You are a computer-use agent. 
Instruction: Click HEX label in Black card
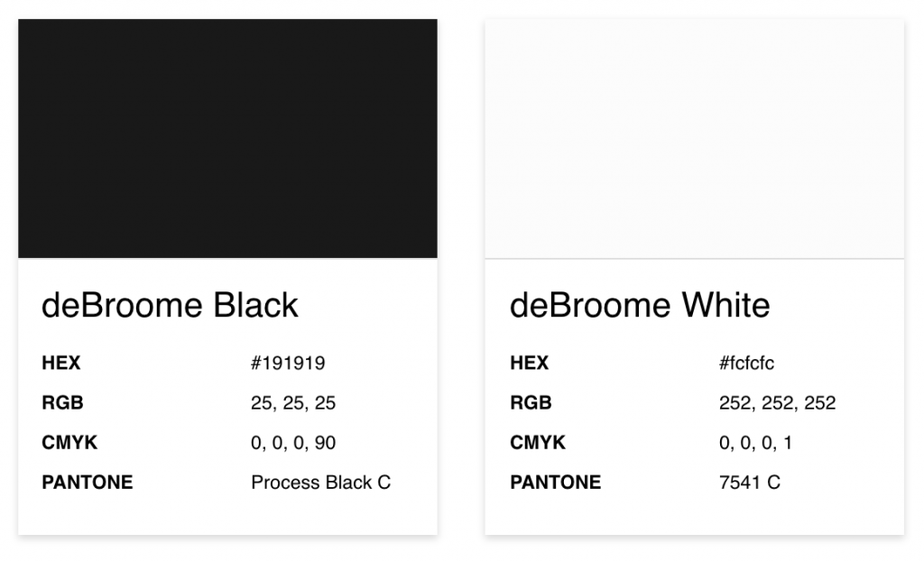click(60, 363)
